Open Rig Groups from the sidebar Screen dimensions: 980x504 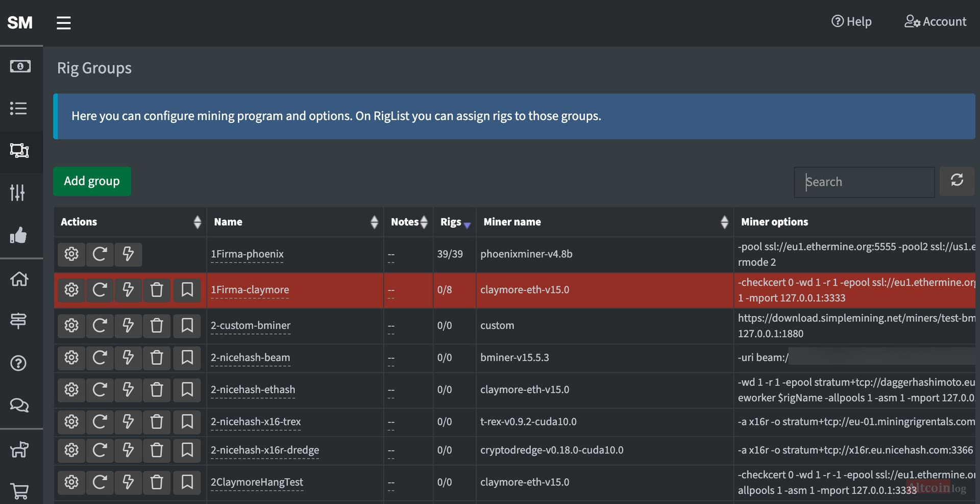click(19, 150)
